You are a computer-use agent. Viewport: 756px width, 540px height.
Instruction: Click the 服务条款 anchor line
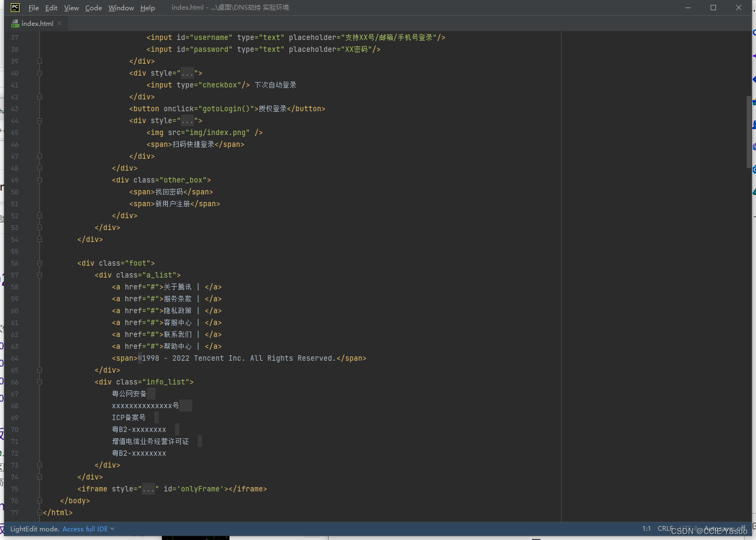coord(166,299)
